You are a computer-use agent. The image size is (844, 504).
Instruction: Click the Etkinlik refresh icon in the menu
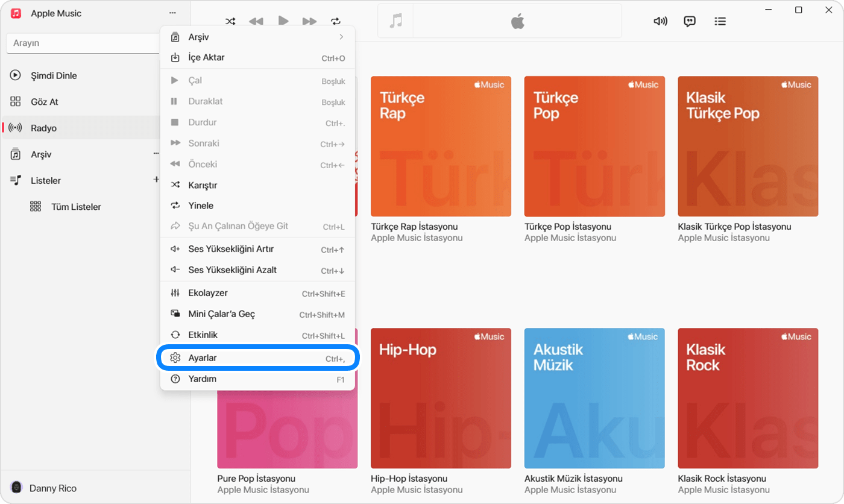coord(175,335)
